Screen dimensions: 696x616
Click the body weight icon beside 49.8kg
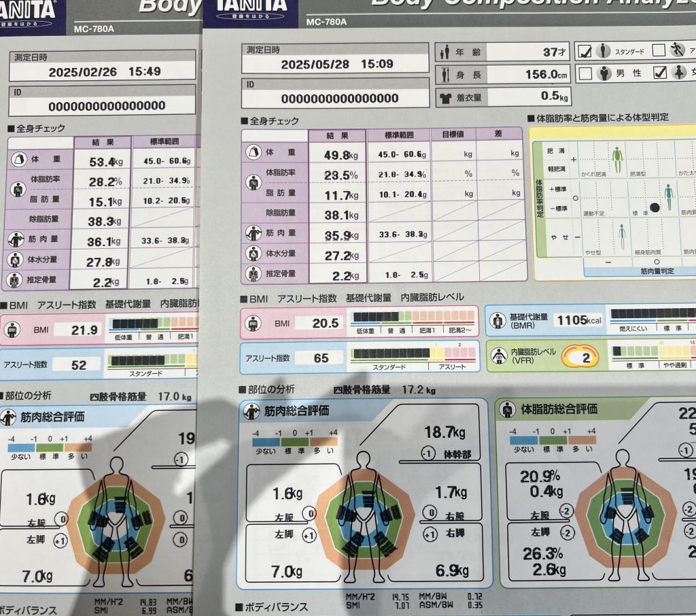coord(254,152)
